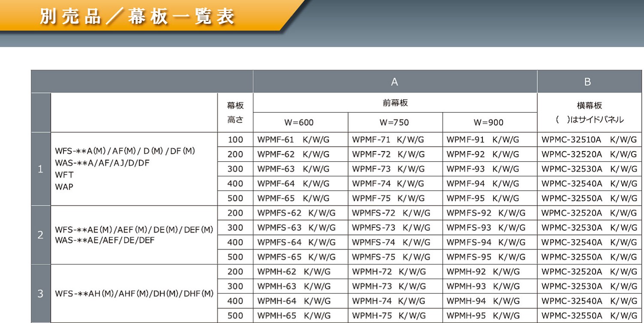Click cell WPMH-62 K/W/G

(300, 272)
